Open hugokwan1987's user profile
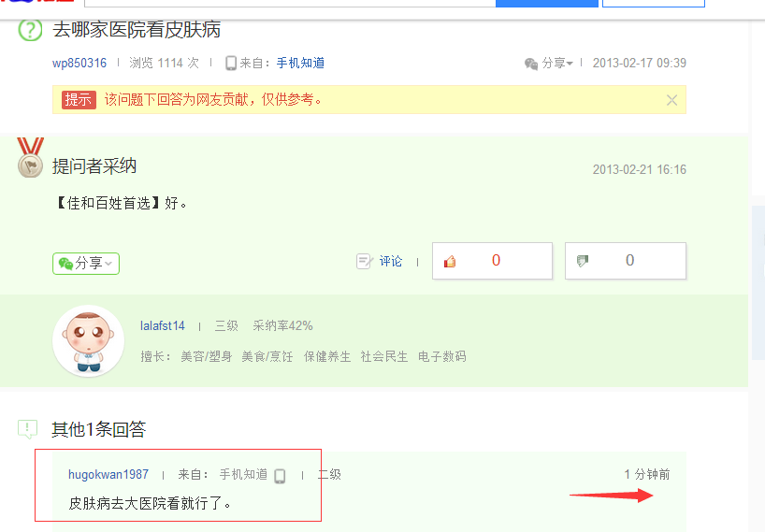Screen dimensions: 765x532 coord(108,475)
